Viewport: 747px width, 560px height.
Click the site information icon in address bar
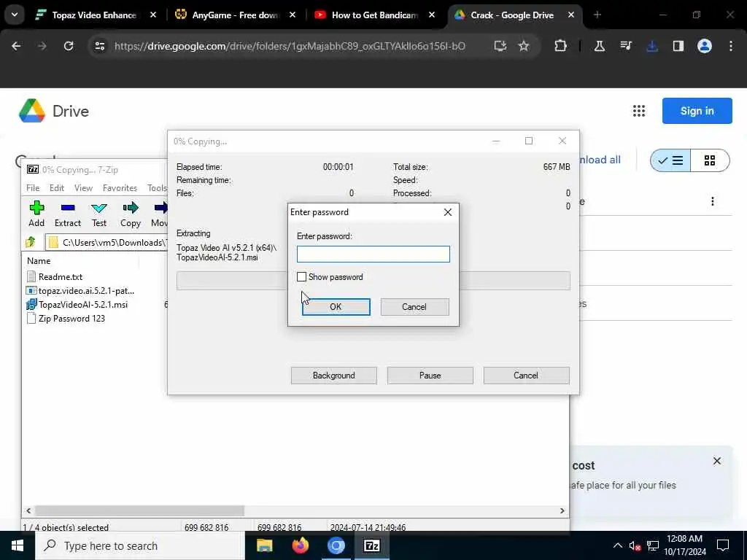pos(99,46)
